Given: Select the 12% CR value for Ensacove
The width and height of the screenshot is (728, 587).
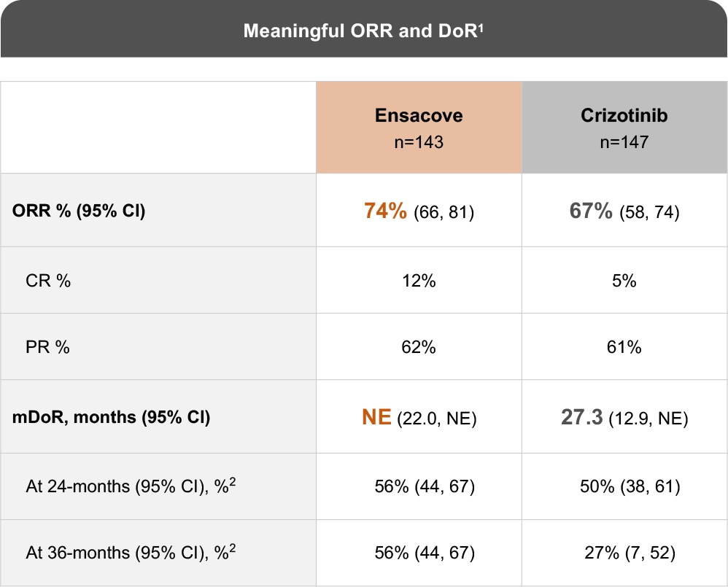Looking at the screenshot, I should (419, 281).
